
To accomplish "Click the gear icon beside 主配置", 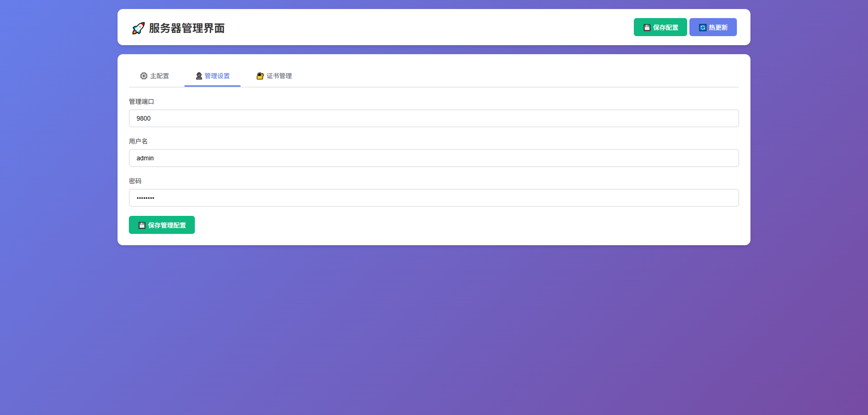I will tap(144, 76).
